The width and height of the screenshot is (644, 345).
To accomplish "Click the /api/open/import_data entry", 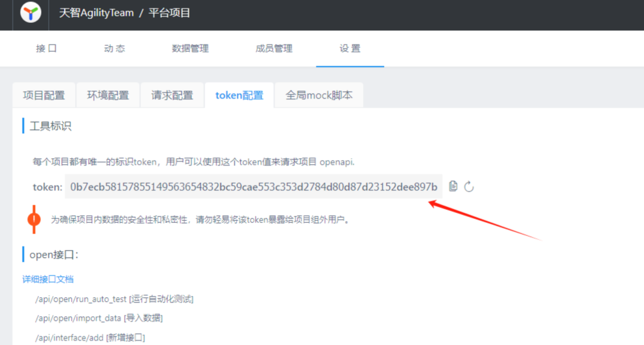I will [x=99, y=318].
